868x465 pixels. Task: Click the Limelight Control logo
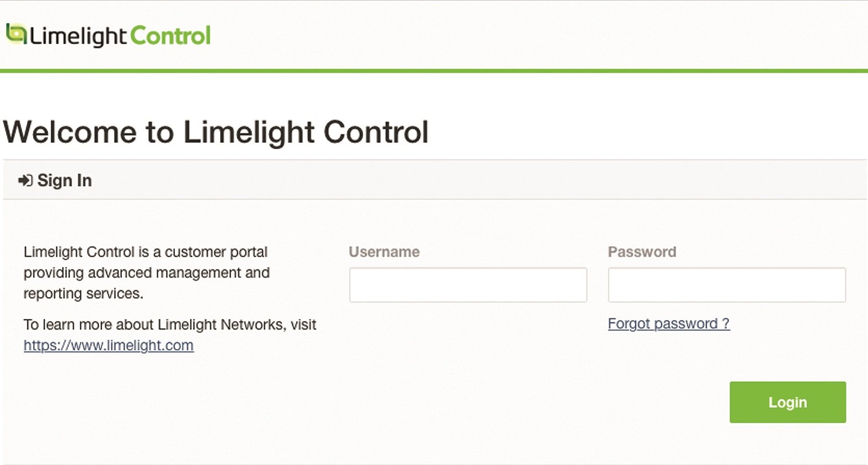click(x=108, y=34)
